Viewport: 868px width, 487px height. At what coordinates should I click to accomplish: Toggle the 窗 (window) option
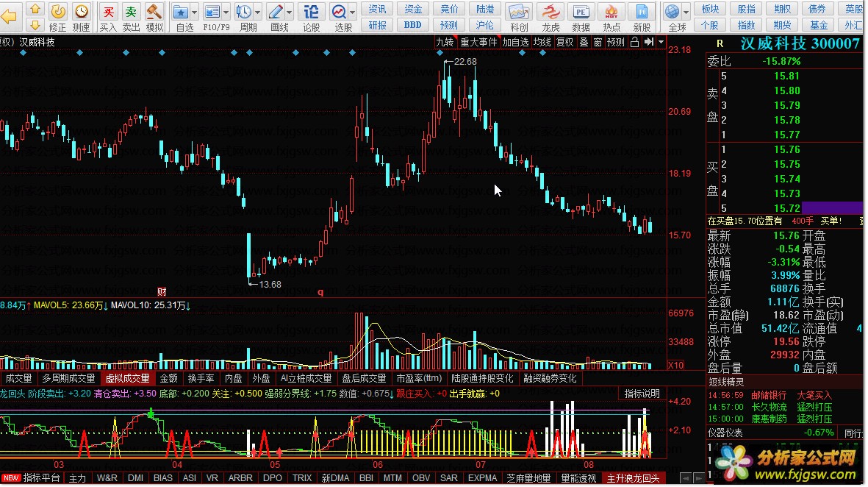(x=598, y=42)
